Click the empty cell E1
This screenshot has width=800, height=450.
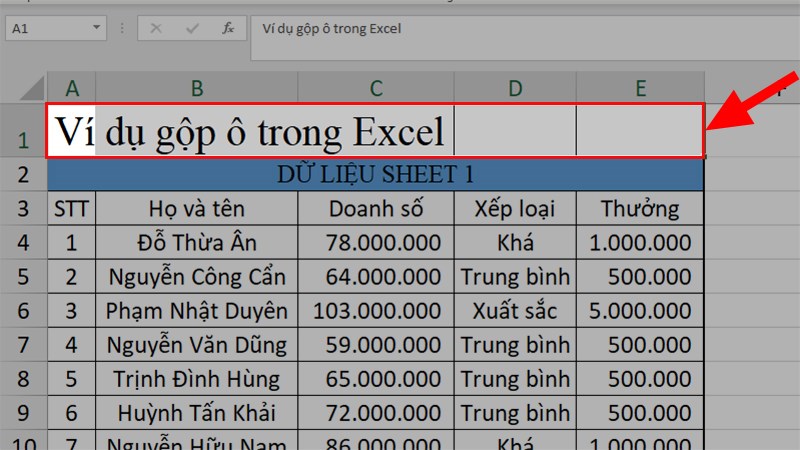click(x=640, y=131)
